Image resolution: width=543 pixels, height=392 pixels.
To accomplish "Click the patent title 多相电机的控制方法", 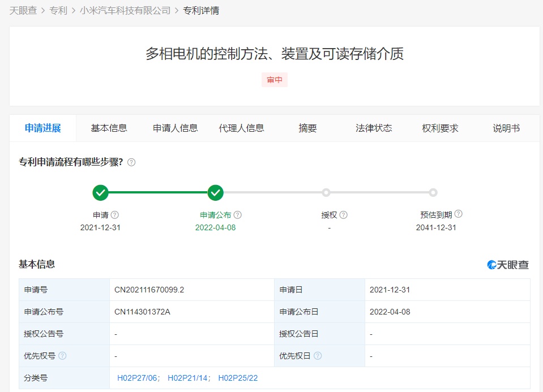I will click(x=274, y=54).
